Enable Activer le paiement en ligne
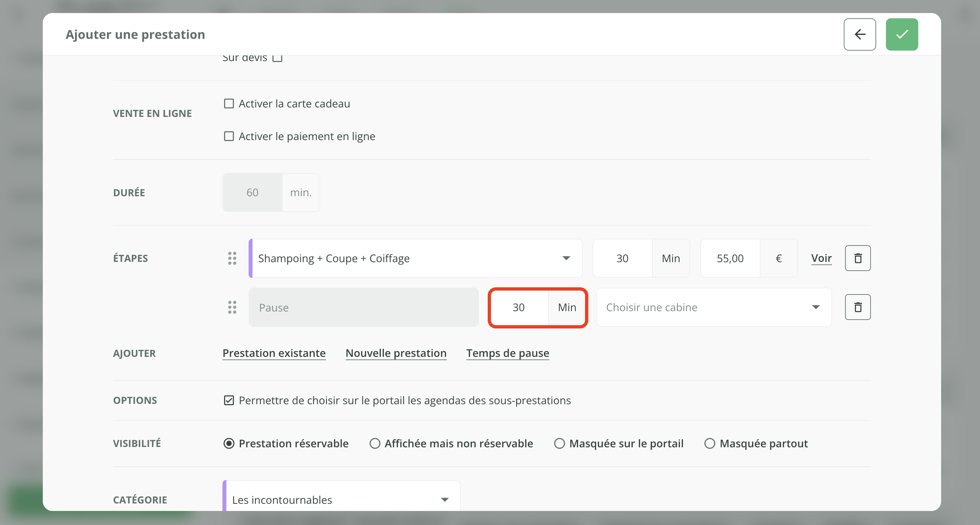Screen dimensions: 980x525 pos(229,136)
